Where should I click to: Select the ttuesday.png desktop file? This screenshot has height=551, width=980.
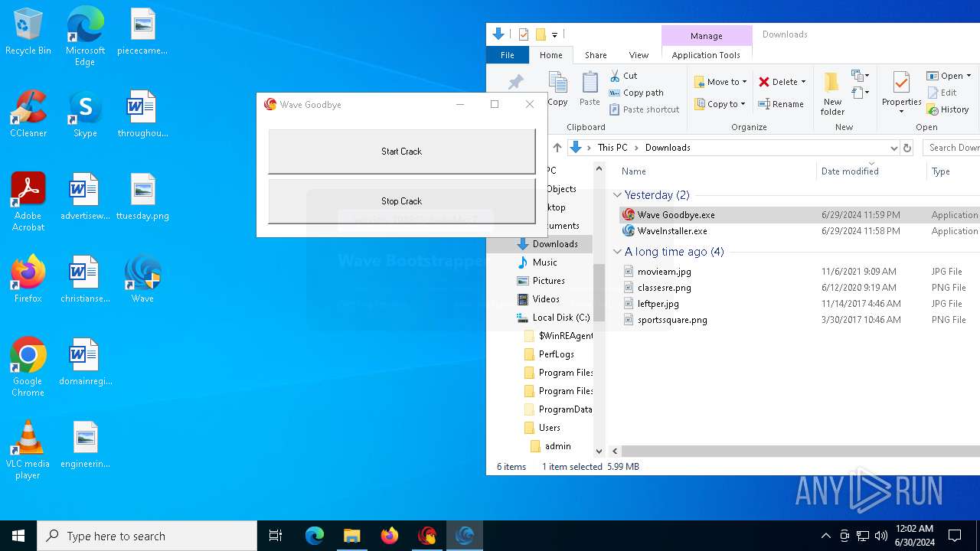(x=142, y=197)
